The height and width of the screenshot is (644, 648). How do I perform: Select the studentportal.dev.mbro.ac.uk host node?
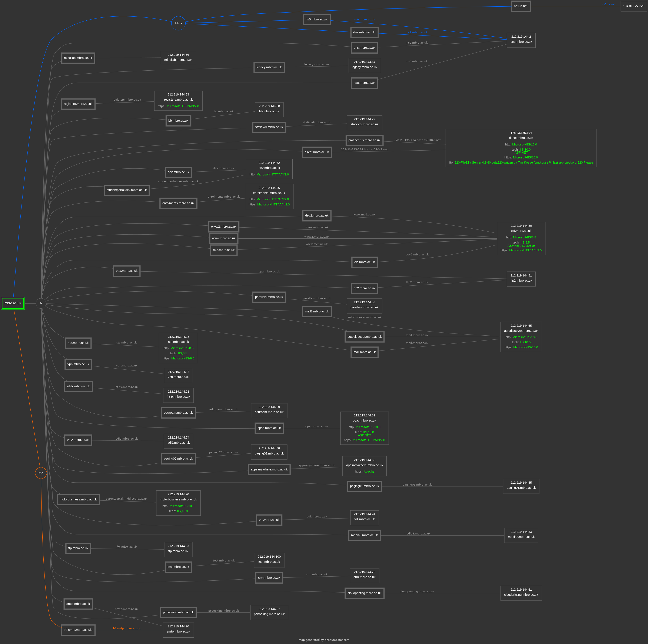pos(126,190)
